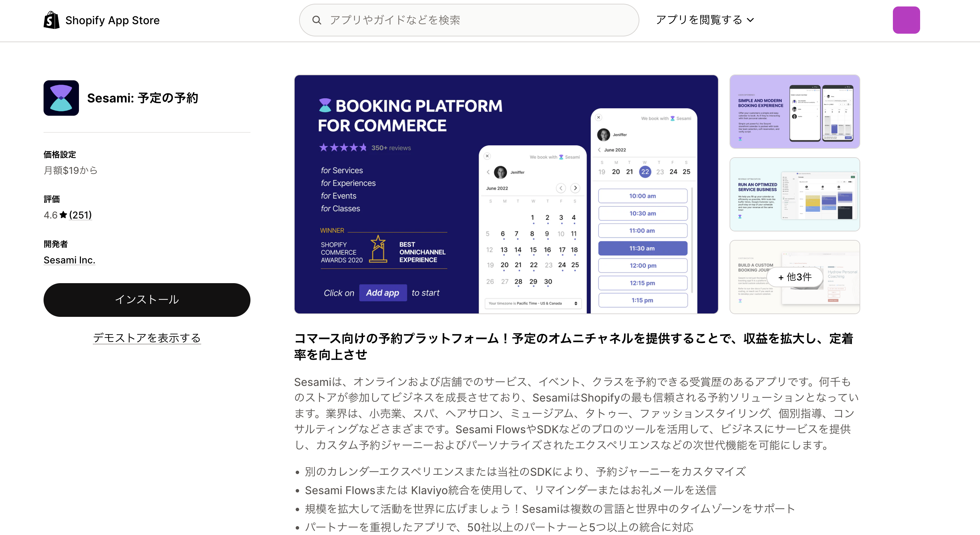Click the rating star icon

coord(64,215)
